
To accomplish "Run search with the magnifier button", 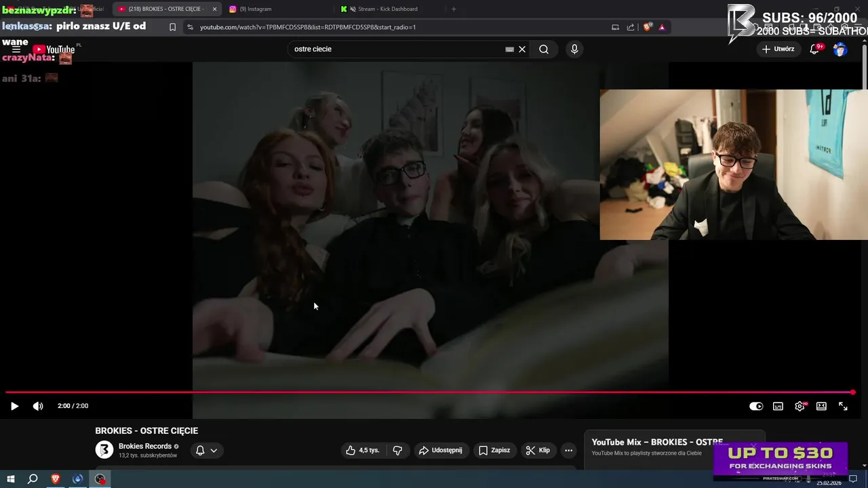I will tap(544, 49).
